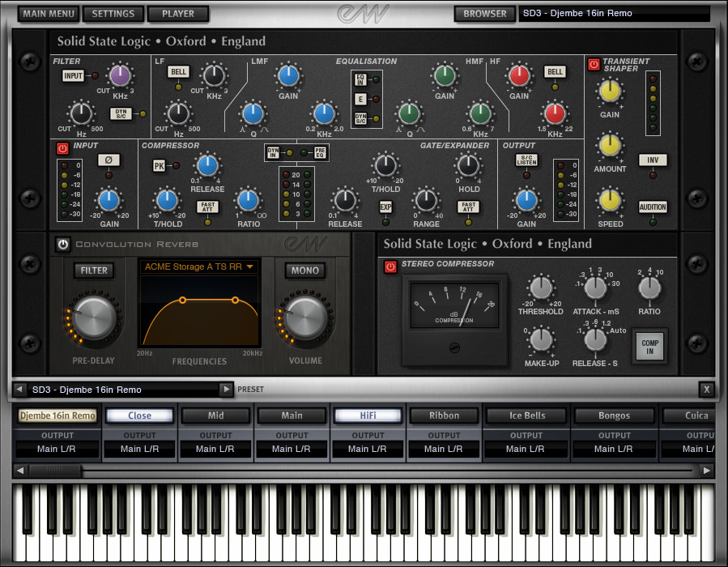
Task: Click the yellow Transient Shaper SPEED knob
Action: click(610, 200)
